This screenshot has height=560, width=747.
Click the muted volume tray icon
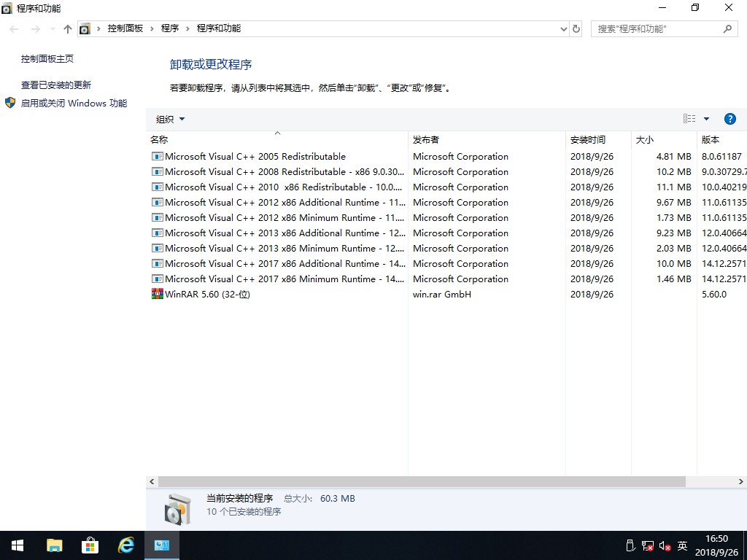click(665, 545)
